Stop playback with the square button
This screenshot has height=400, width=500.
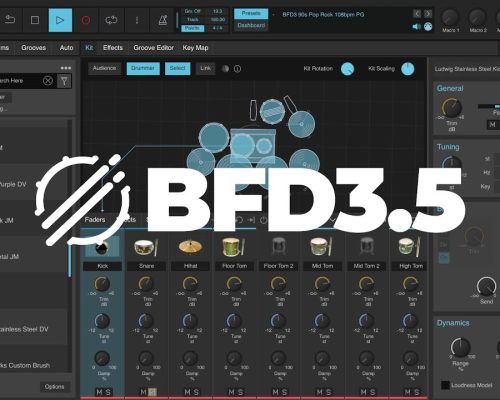coord(35,20)
